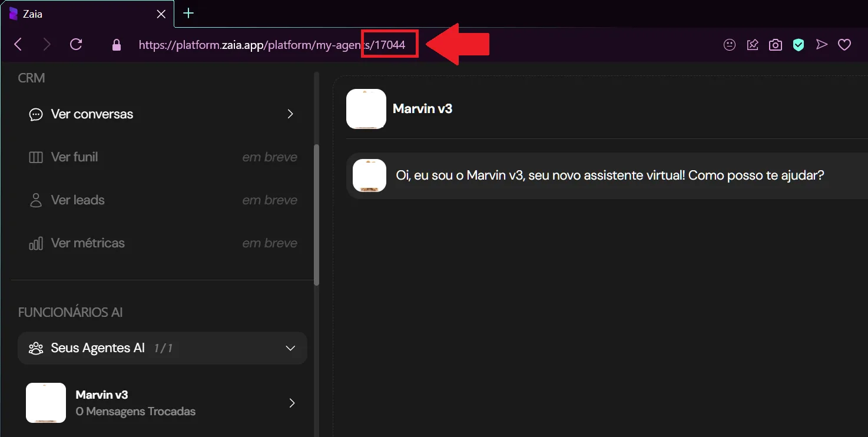Collapse the Seus Agentes AI dropdown
Image resolution: width=868 pixels, height=437 pixels.
[x=163, y=348]
